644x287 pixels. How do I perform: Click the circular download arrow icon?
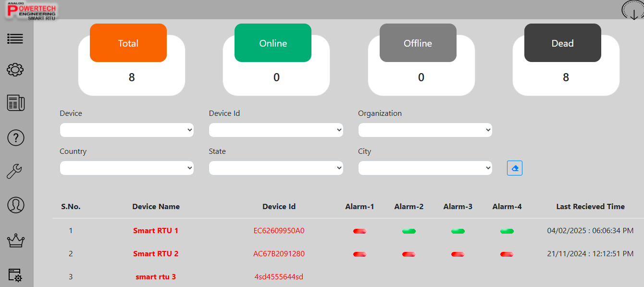(633, 10)
